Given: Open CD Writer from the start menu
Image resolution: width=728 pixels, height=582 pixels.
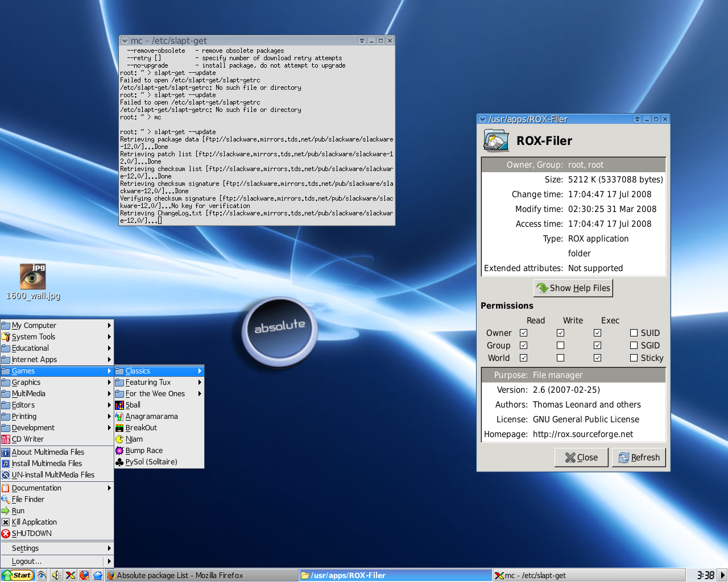Looking at the screenshot, I should click(57, 439).
